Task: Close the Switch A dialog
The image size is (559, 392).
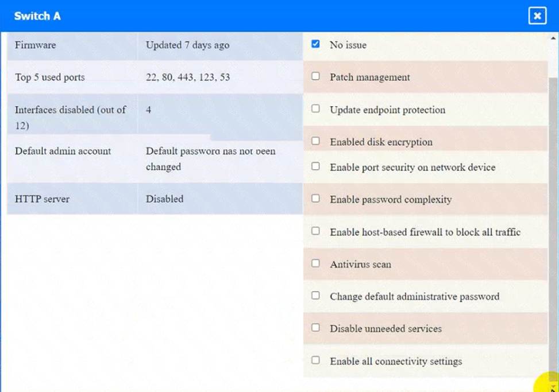Action: coord(537,16)
